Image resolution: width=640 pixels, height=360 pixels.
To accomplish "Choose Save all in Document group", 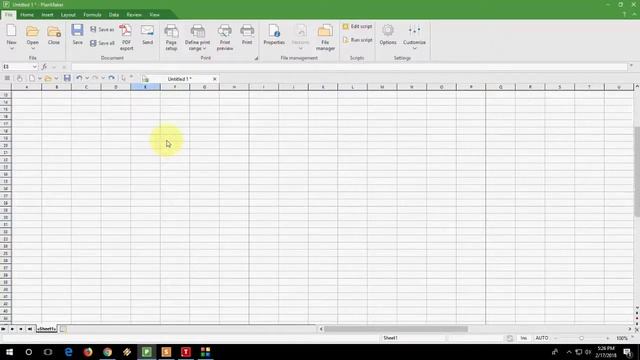I will (102, 43).
